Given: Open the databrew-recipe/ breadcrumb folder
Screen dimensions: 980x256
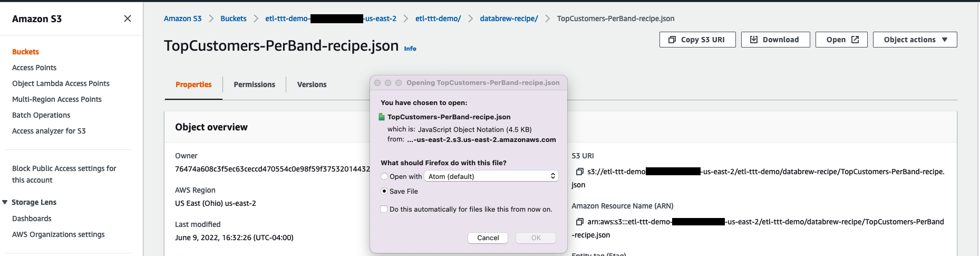Looking at the screenshot, I should coord(509,18).
